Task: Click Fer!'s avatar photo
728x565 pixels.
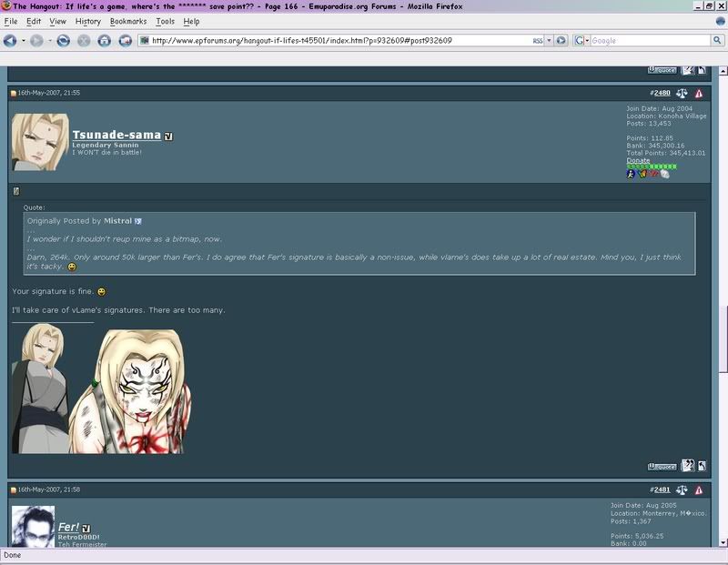Action: point(33,527)
